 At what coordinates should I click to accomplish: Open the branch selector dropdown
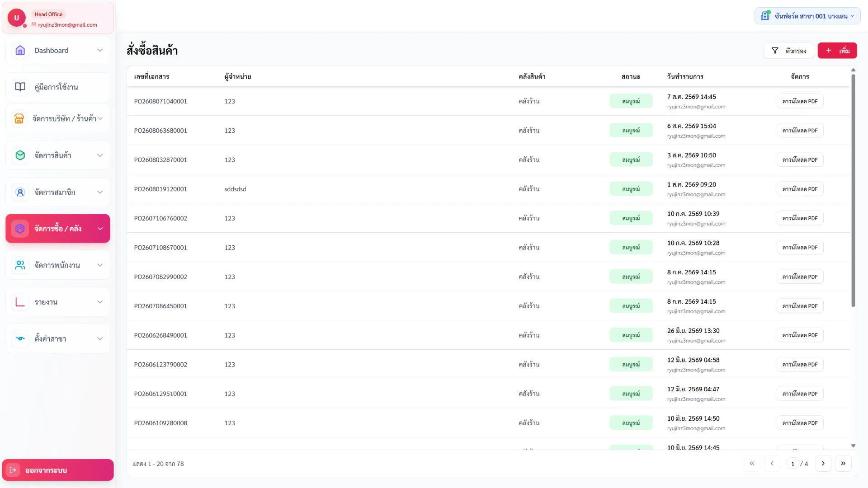pyautogui.click(x=807, y=16)
